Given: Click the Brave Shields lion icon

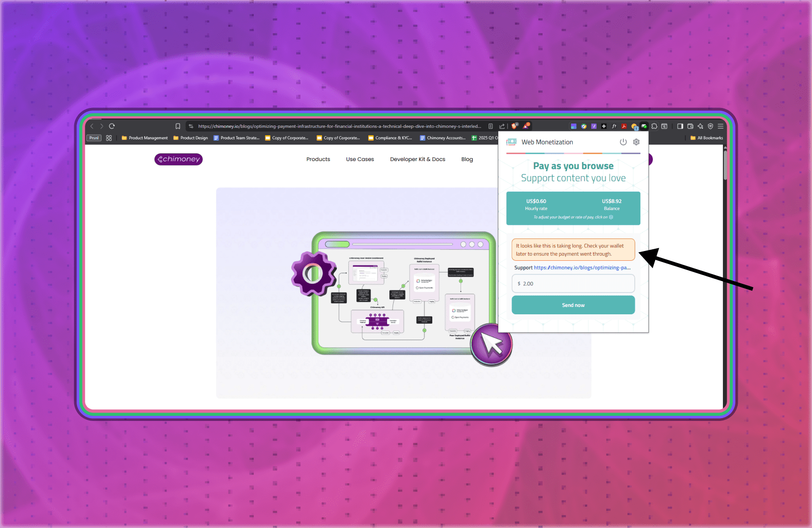Looking at the screenshot, I should pyautogui.click(x=514, y=126).
